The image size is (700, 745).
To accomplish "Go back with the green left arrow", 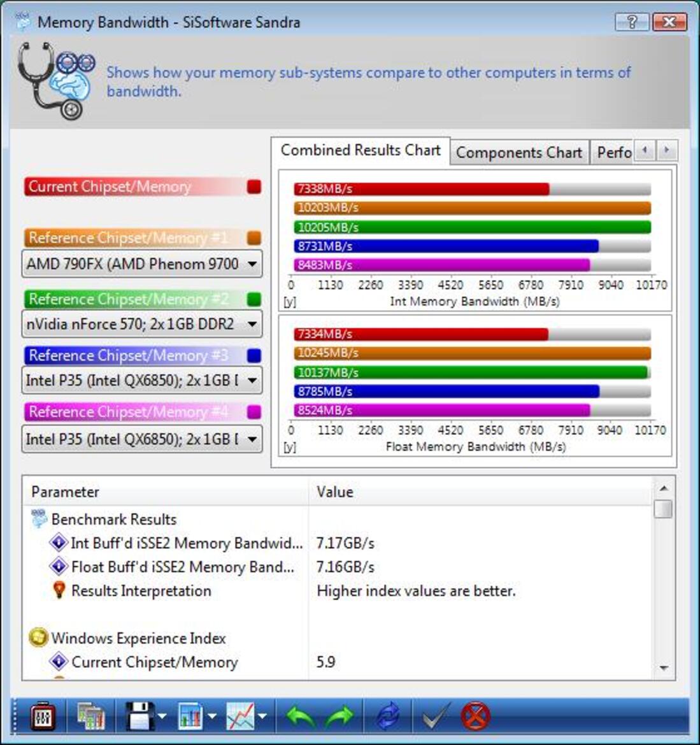I will pyautogui.click(x=301, y=716).
